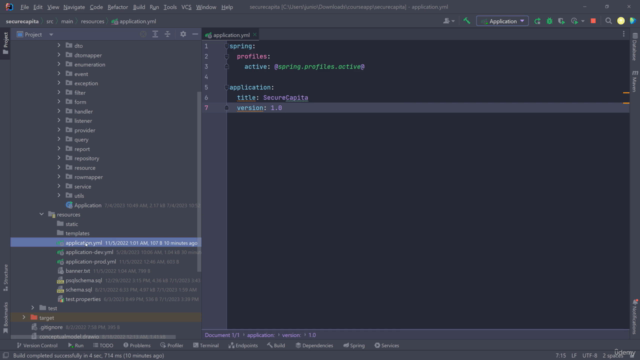Select the Application class file
Viewport: 640px width, 360px height.
pos(87,205)
